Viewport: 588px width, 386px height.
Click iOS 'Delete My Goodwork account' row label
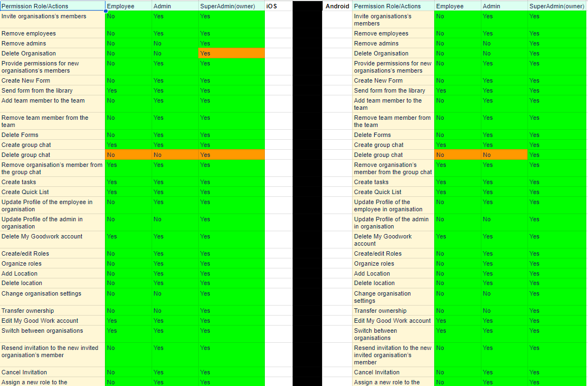[53, 240]
